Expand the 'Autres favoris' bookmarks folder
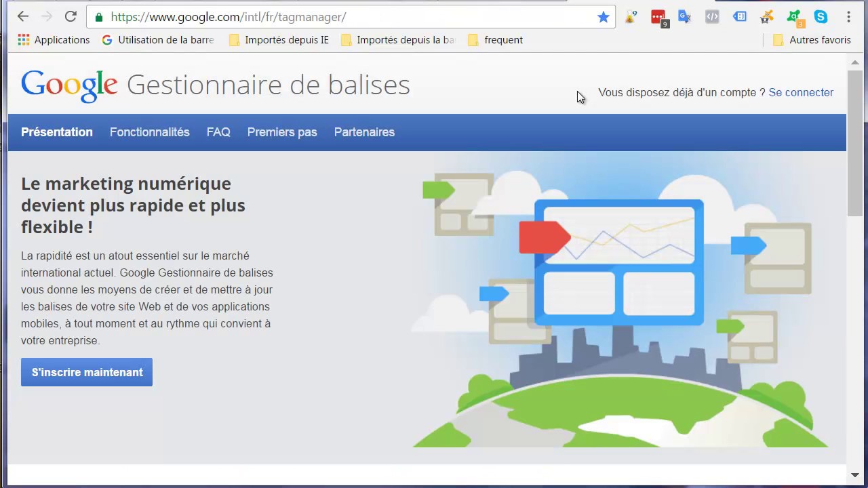This screenshot has height=488, width=868. [812, 40]
